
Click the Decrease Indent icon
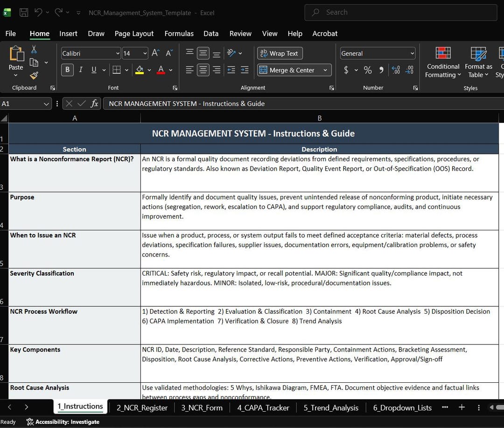tap(231, 69)
